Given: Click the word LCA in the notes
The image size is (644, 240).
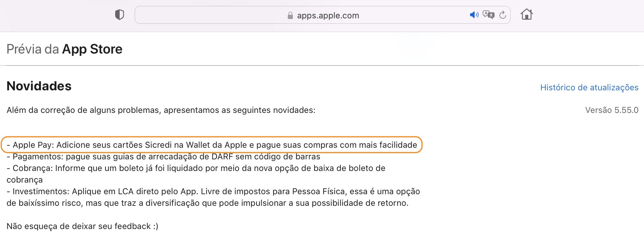Looking at the screenshot, I should tap(126, 192).
